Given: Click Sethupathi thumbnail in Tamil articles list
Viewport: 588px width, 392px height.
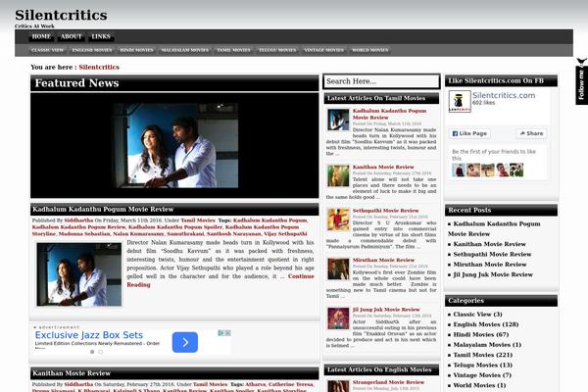Looking at the screenshot, I should pos(338,220).
